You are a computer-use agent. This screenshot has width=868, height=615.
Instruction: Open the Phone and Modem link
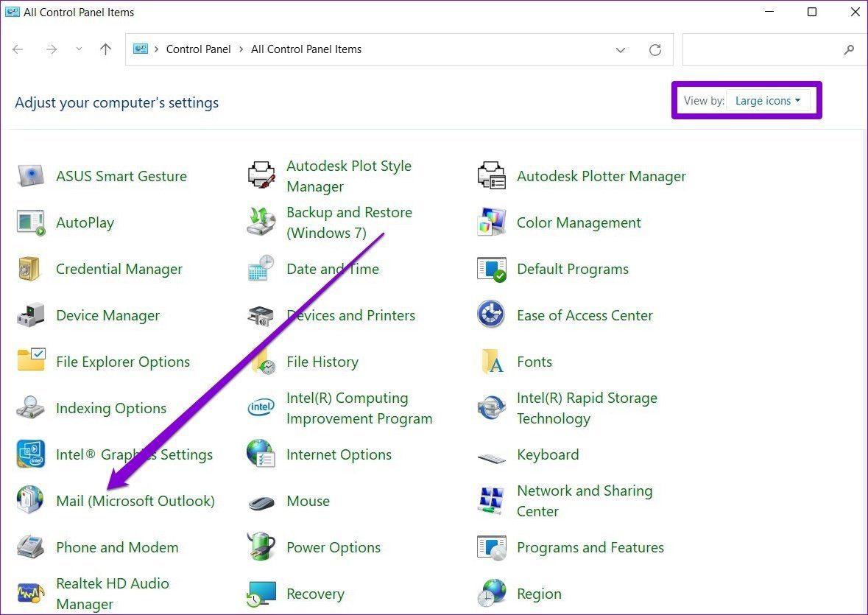[x=117, y=547]
